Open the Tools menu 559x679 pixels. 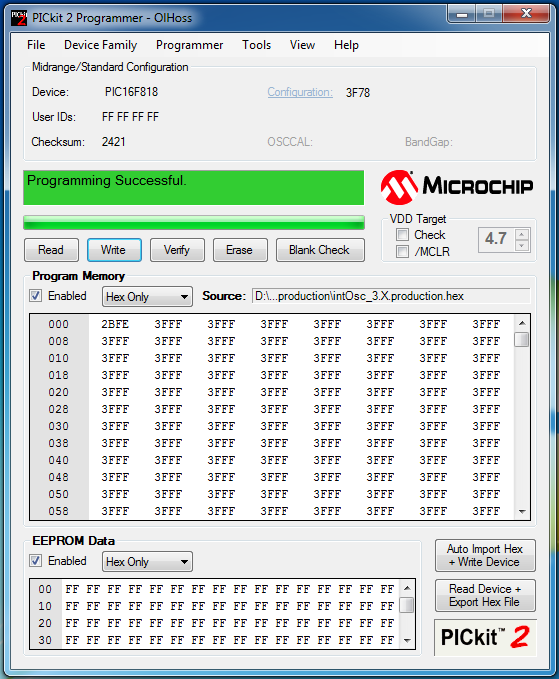[256, 45]
